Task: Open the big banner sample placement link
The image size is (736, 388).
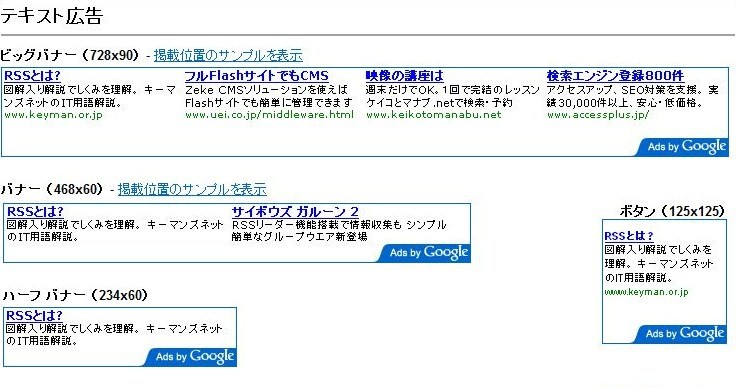Action: [228, 55]
